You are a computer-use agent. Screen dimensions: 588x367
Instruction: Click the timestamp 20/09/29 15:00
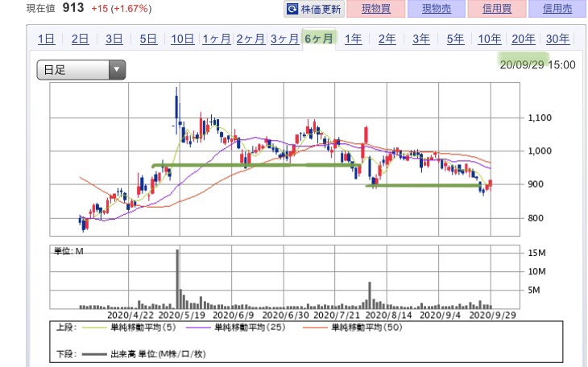click(537, 64)
